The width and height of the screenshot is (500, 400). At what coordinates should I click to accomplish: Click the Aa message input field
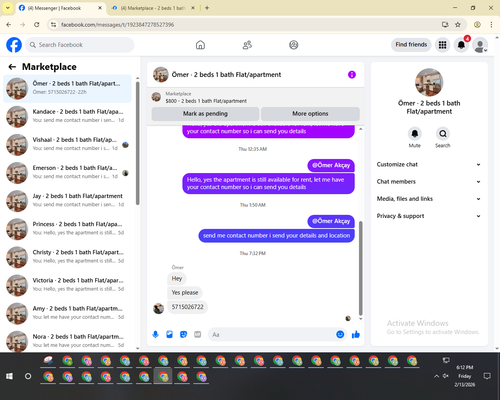(272, 334)
